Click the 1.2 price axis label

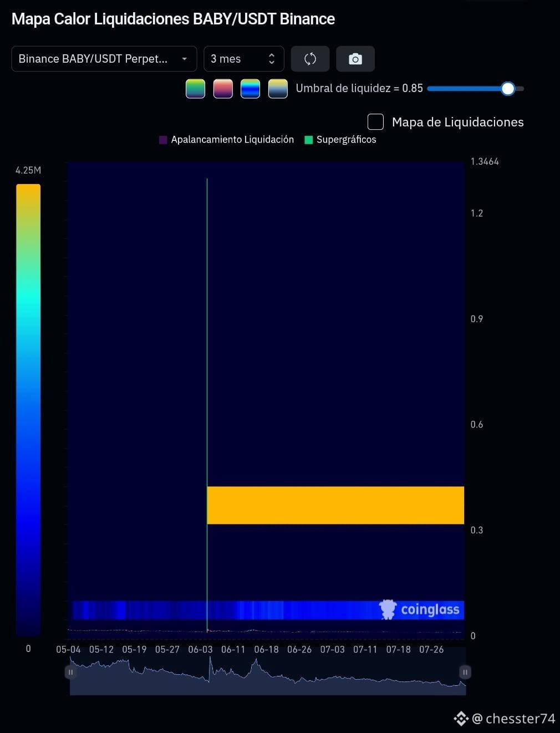477,213
